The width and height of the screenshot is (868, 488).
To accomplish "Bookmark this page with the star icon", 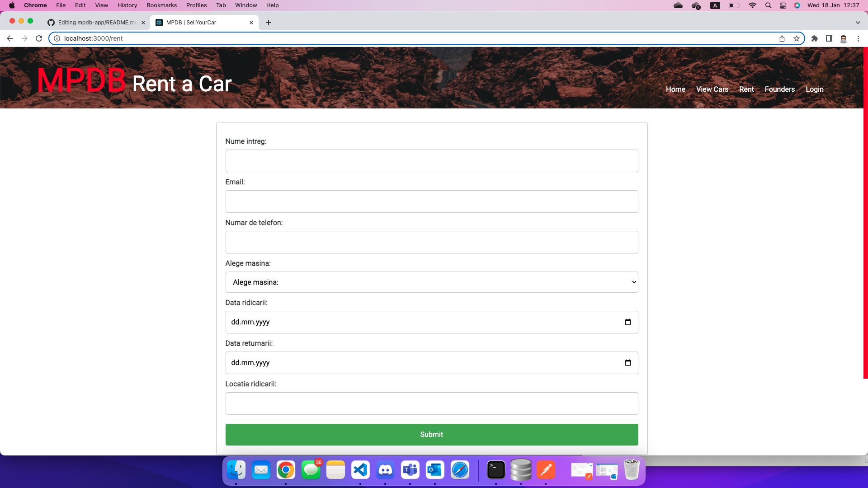I will coord(796,38).
